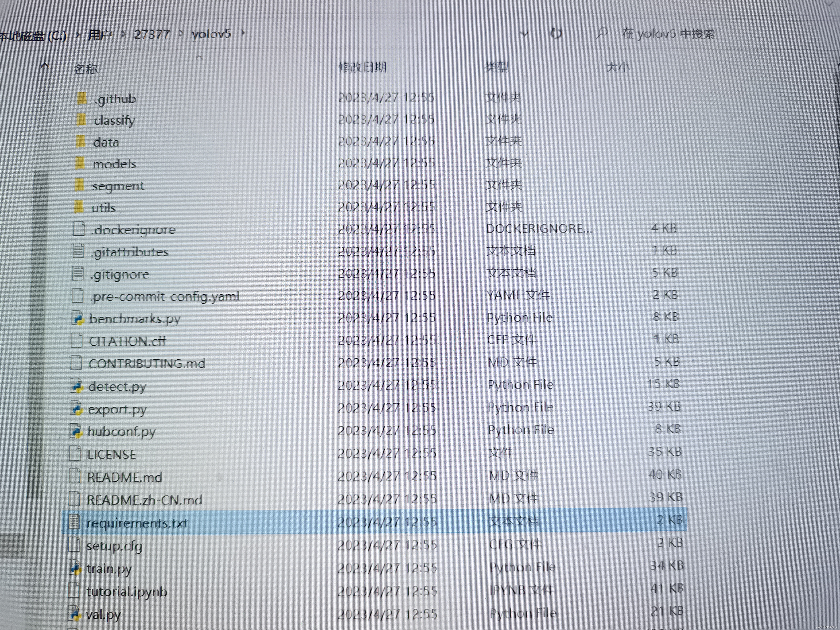Go to 本地磁盘 (C:) in breadcrumb
Image resolution: width=840 pixels, height=630 pixels.
(x=33, y=36)
